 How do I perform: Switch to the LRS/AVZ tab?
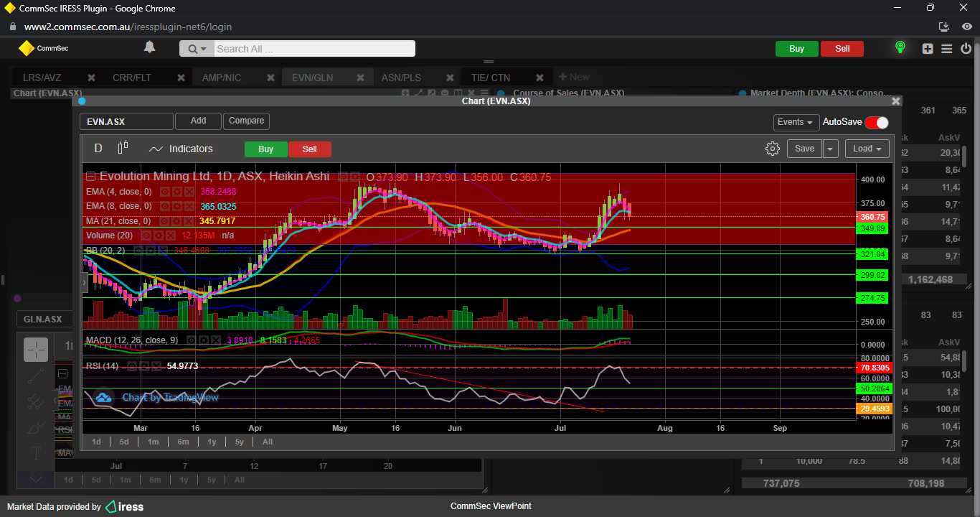(x=42, y=78)
